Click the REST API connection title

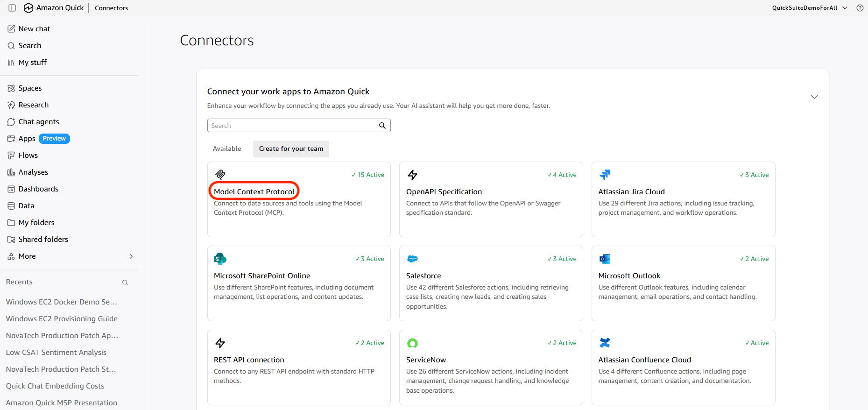point(249,360)
